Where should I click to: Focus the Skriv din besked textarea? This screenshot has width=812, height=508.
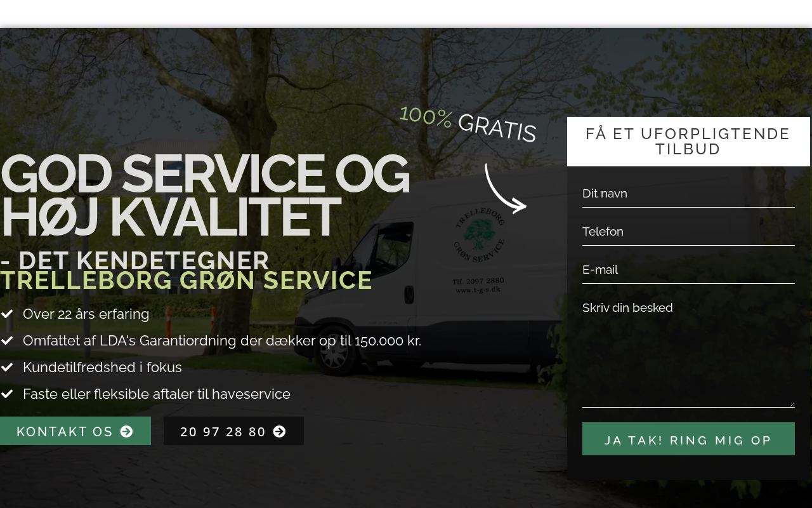click(x=688, y=351)
